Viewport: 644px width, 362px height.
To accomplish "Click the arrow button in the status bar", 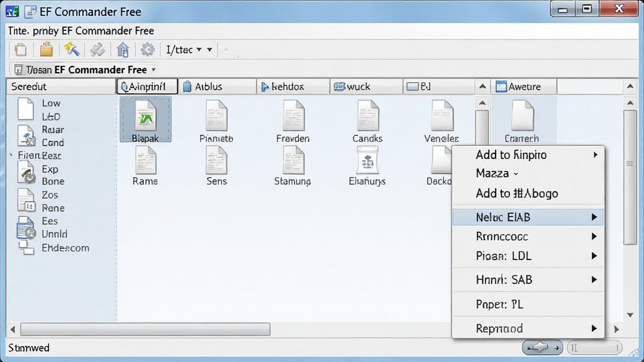I will [x=543, y=348].
